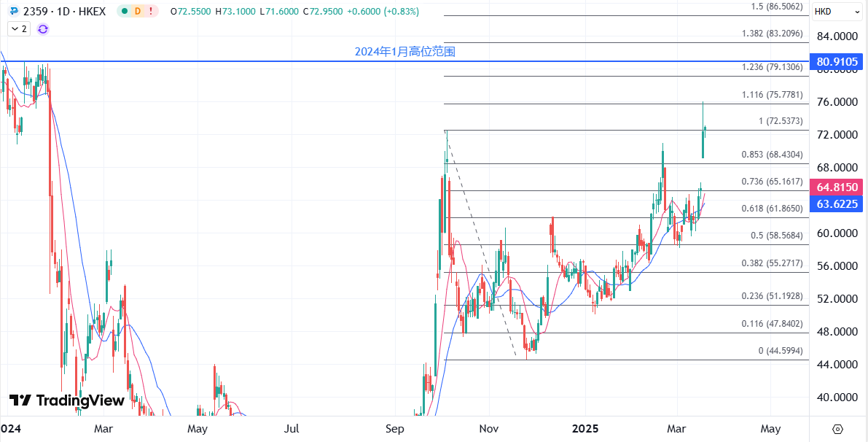
Task: Open the HKD currency dropdown
Action: (x=837, y=12)
